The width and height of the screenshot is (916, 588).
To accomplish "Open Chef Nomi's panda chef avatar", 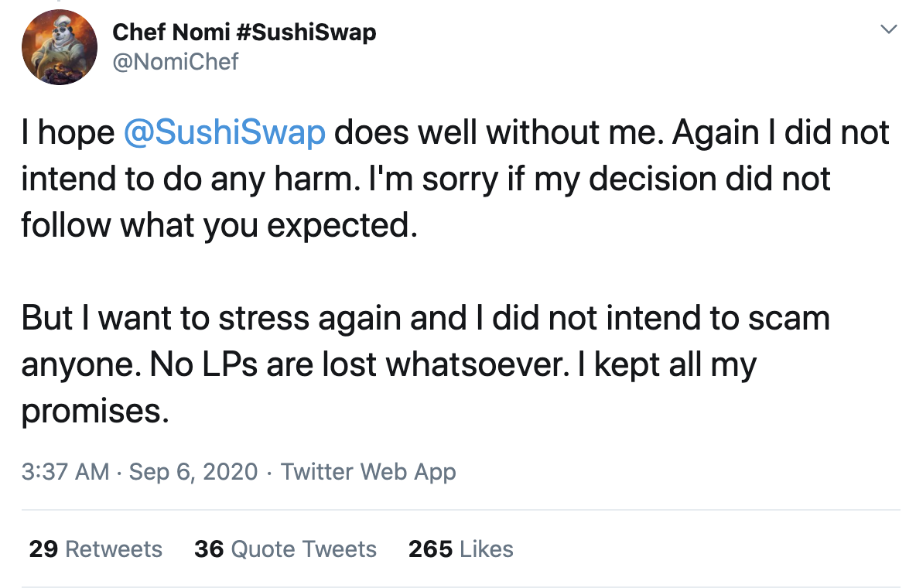I will coord(59,46).
